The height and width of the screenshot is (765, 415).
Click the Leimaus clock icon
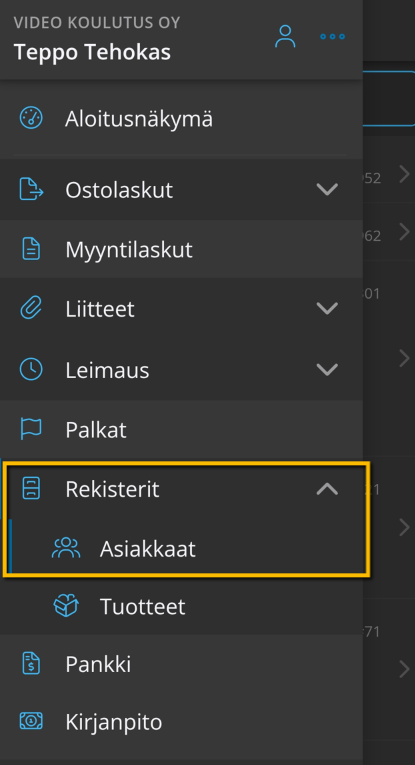pyautogui.click(x=31, y=369)
